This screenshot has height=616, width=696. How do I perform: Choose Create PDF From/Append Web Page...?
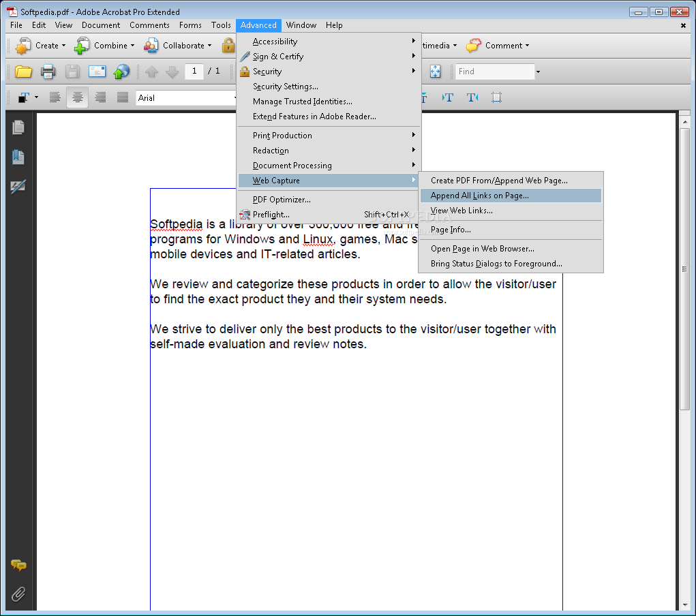coord(511,181)
